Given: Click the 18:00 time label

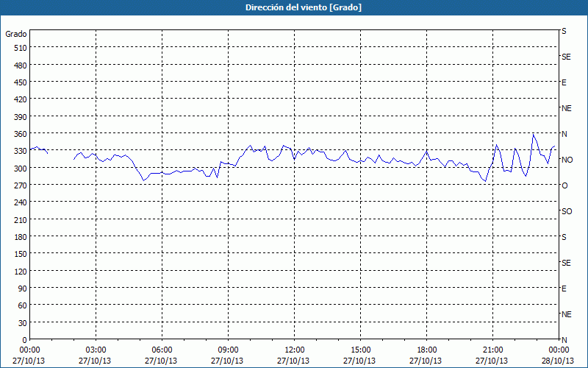Looking at the screenshot, I should click(427, 350).
